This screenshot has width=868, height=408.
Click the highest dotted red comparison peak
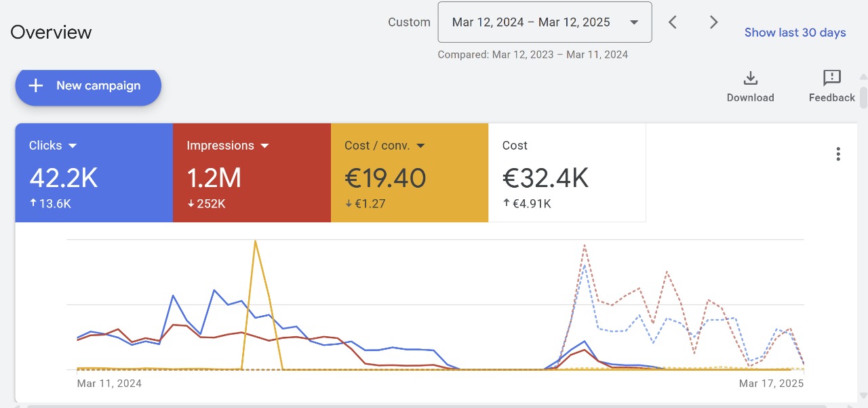(585, 245)
